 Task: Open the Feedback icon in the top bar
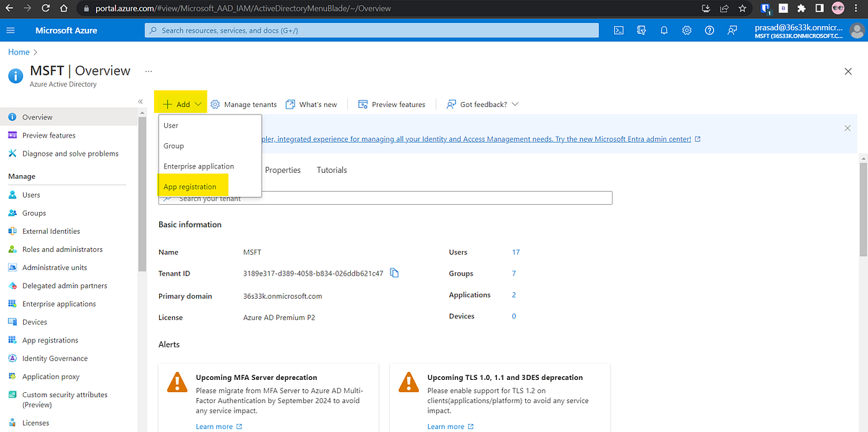(x=731, y=30)
